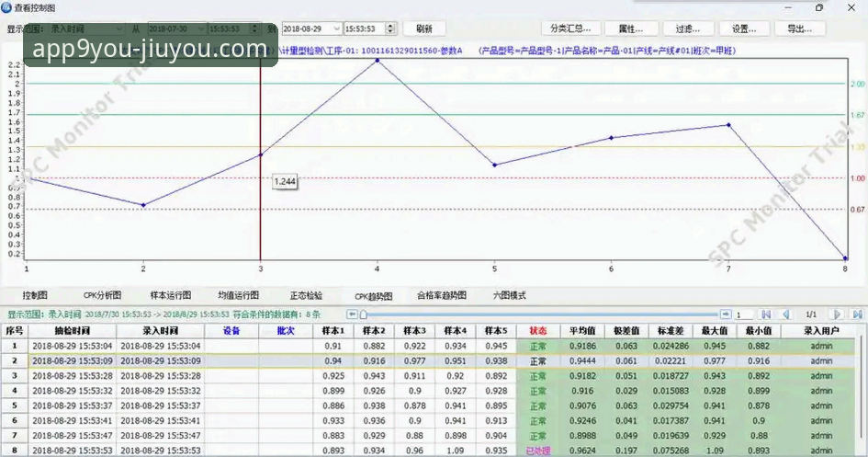The height and width of the screenshot is (457, 868).
Task: Click range value 0.029 in row 4
Action: pyautogui.click(x=626, y=391)
